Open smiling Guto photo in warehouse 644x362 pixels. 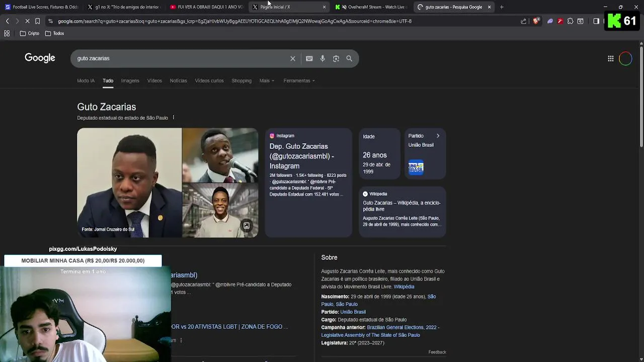point(220,210)
